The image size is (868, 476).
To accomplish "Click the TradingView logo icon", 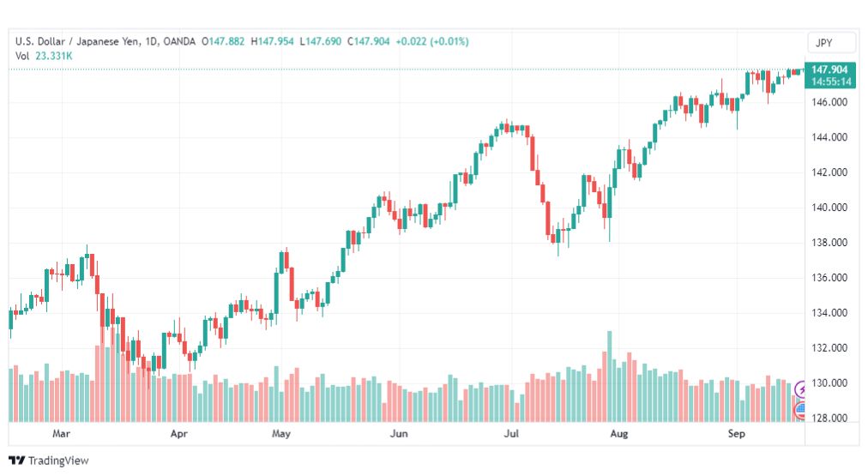I will [16, 461].
